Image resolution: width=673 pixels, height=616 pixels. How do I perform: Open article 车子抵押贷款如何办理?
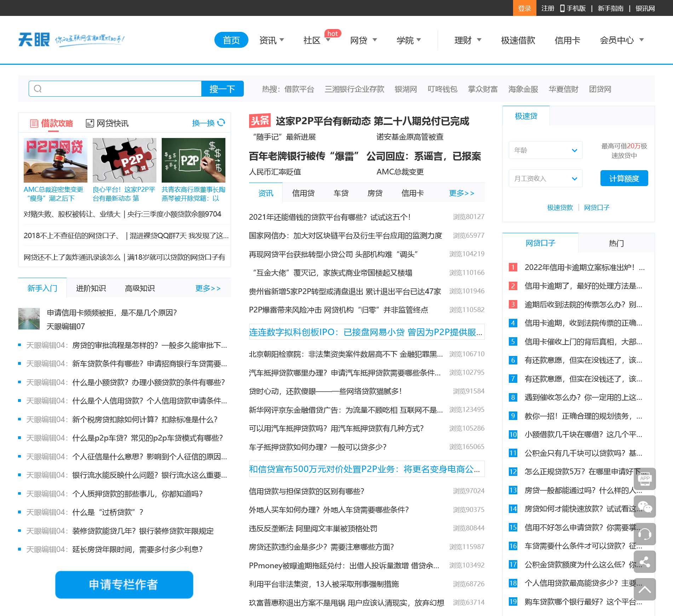point(318,447)
